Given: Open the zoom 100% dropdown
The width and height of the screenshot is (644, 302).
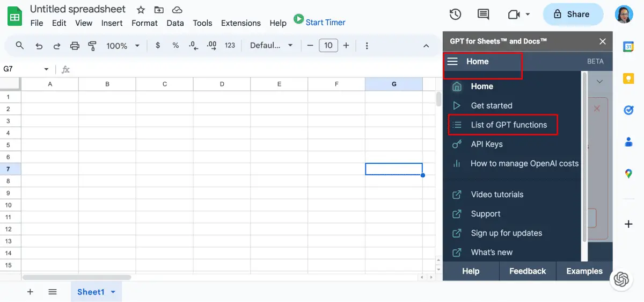Looking at the screenshot, I should [x=123, y=46].
